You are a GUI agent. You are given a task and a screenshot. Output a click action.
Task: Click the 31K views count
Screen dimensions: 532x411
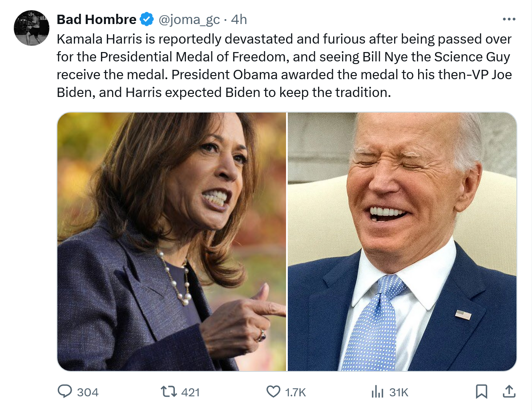(399, 392)
